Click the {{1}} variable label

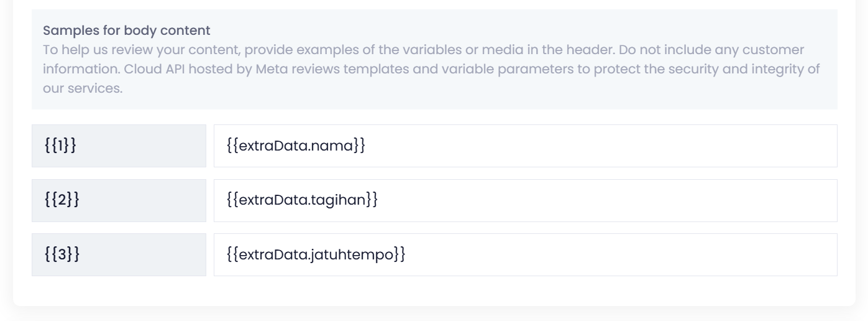click(119, 146)
